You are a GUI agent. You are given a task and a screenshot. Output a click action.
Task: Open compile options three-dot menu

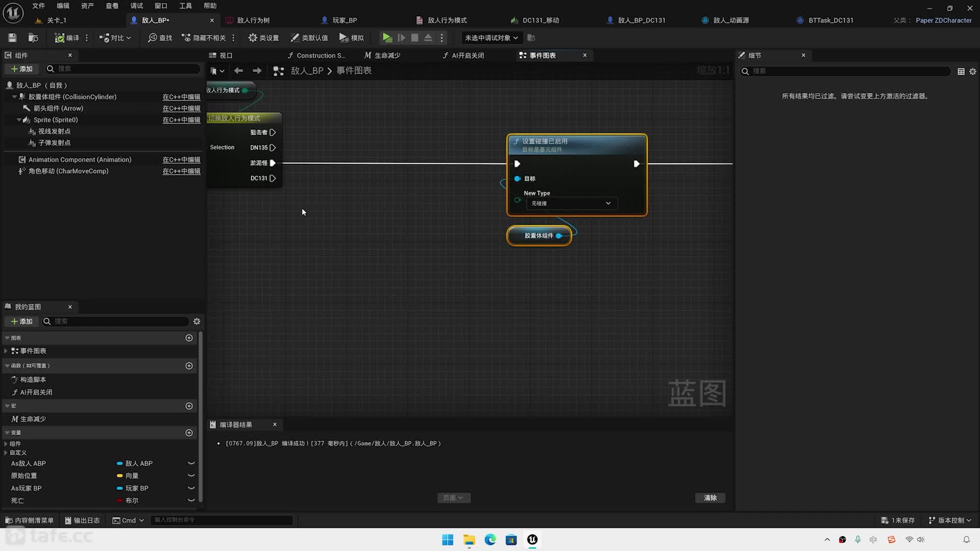[x=87, y=38]
